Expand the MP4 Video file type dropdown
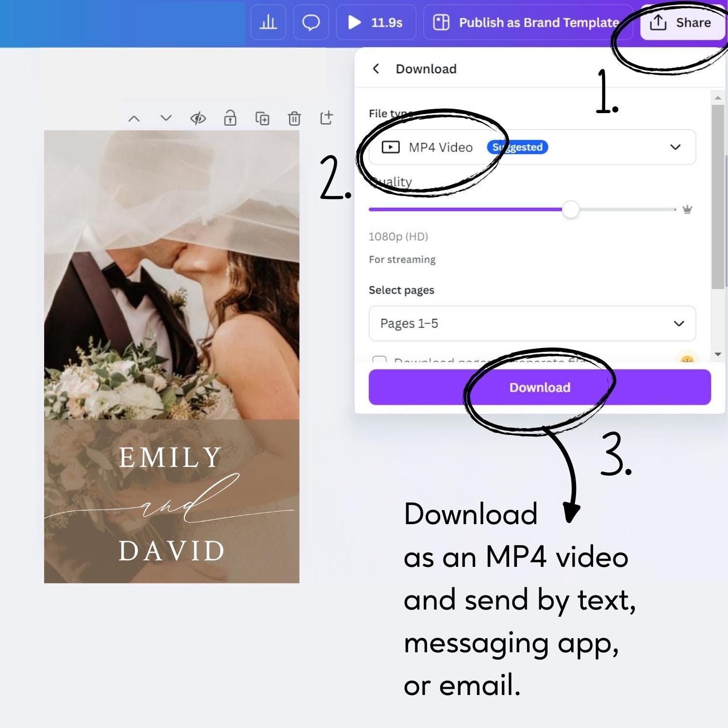The height and width of the screenshot is (728, 728). [x=532, y=147]
